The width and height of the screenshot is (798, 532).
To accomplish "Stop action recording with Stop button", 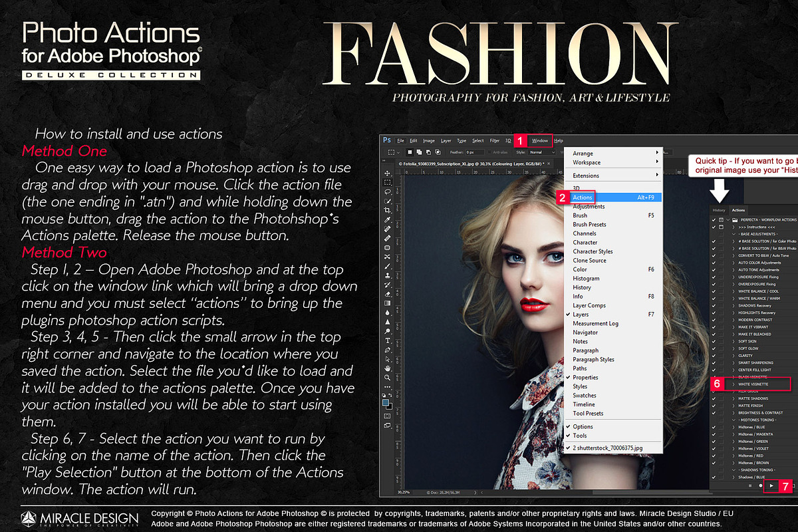I will point(750,485).
